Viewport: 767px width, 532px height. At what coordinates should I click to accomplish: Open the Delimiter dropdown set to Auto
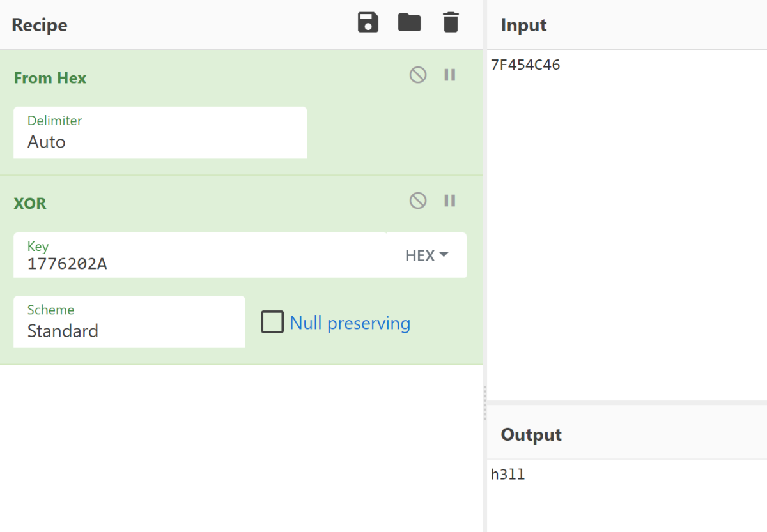click(x=160, y=133)
